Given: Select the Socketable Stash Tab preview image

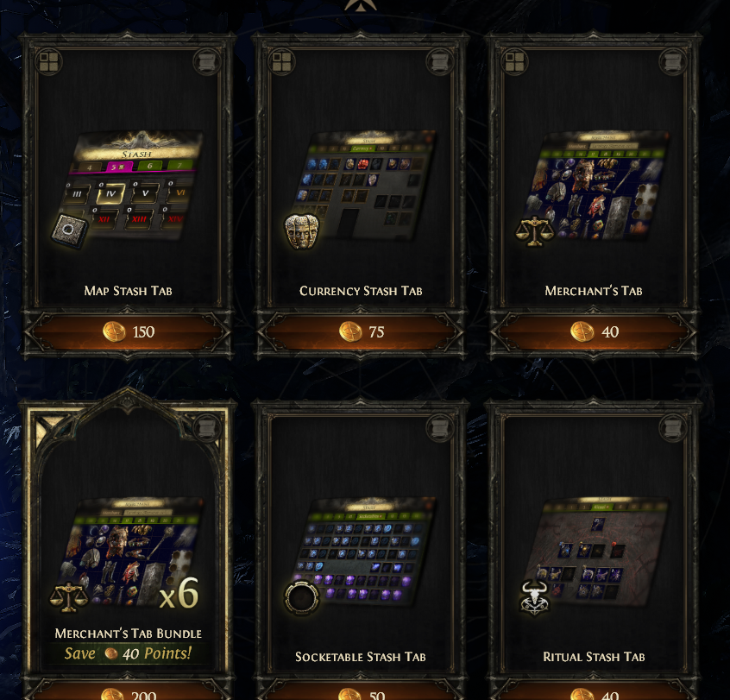Looking at the screenshot, I should click(x=361, y=555).
